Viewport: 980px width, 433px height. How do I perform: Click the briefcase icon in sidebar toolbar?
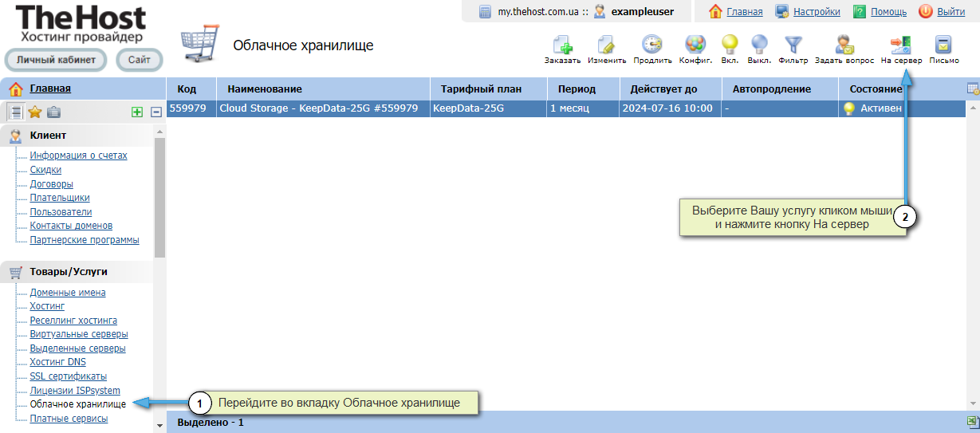click(54, 112)
